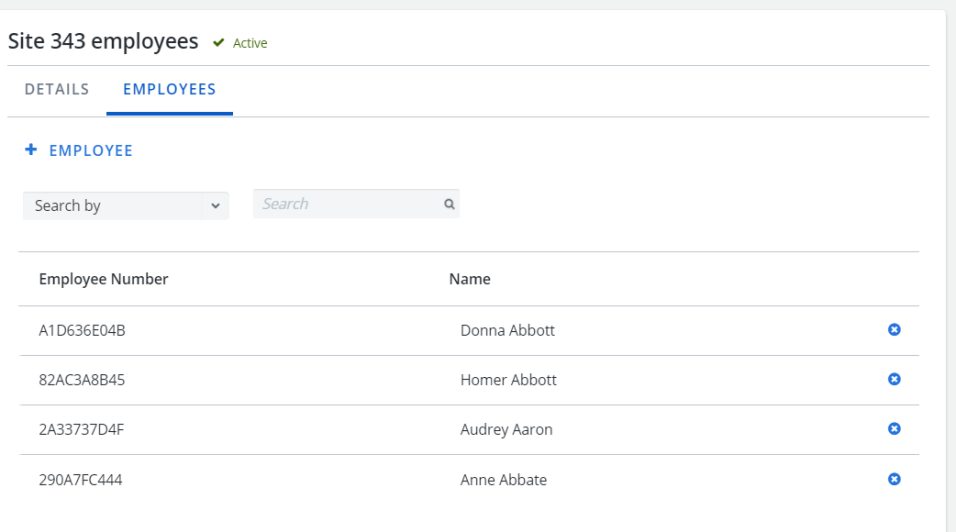
Task: Click the plus icon next to EMPLOYEE
Action: (x=31, y=149)
